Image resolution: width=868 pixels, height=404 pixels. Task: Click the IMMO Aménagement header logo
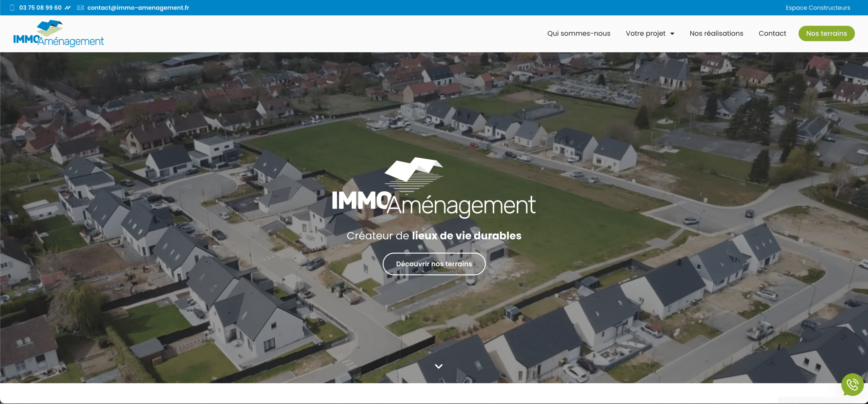click(58, 33)
